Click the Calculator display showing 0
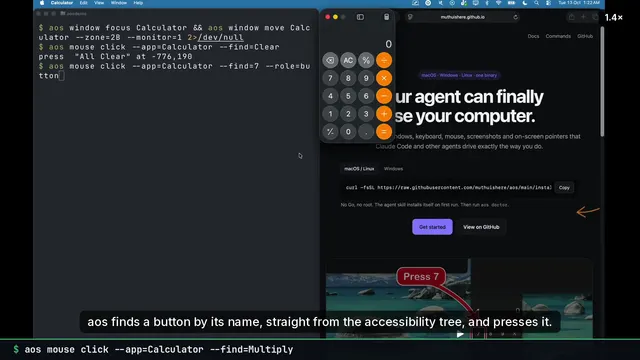Image resolution: width=640 pixels, height=360 pixels. (389, 44)
